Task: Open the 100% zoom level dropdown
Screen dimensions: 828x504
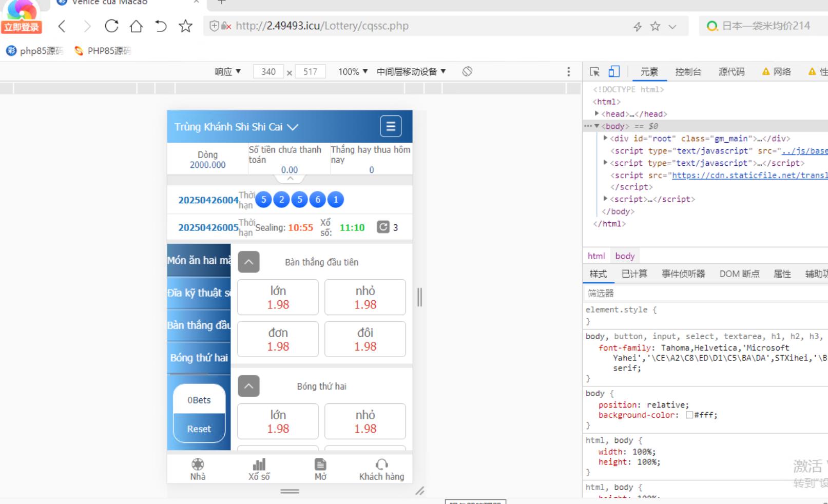Action: [x=353, y=72]
